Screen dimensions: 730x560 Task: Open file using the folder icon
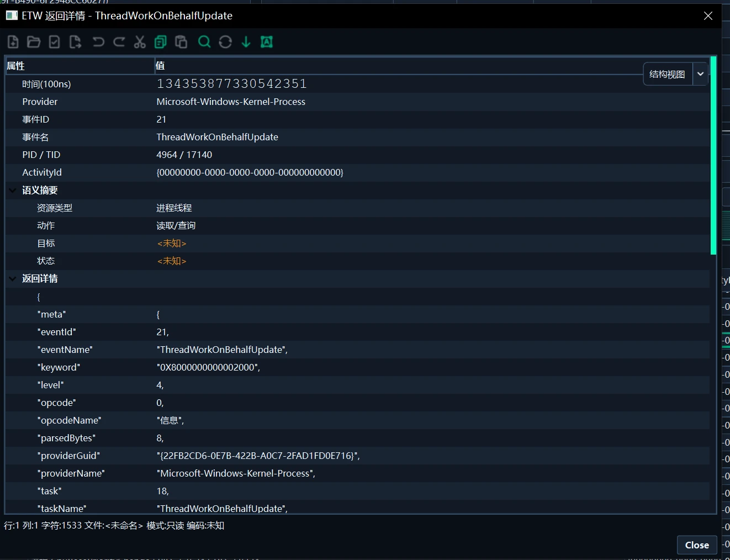[x=34, y=42]
